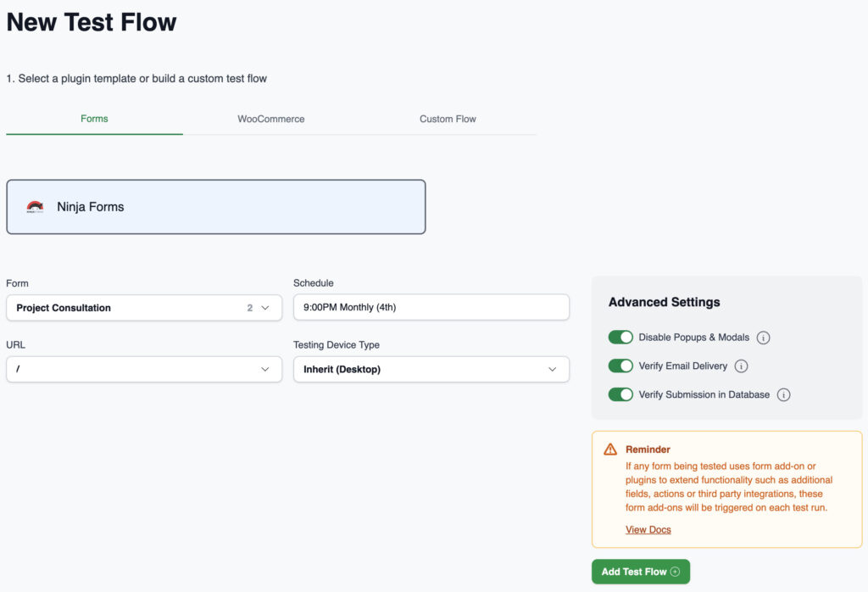Click the plus icon in Add Test Flow
Screen dimensions: 868x592
675,572
